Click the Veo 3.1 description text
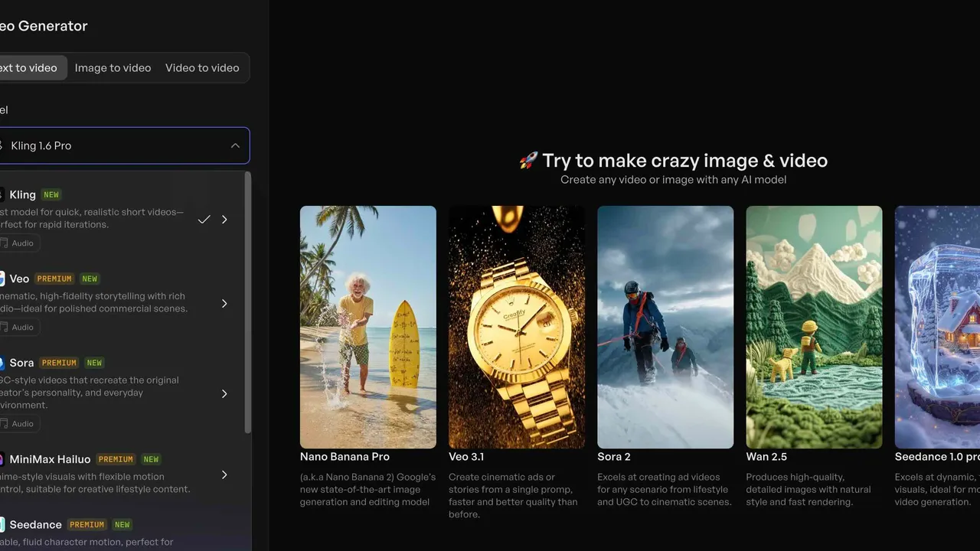980x551 pixels. (513, 496)
